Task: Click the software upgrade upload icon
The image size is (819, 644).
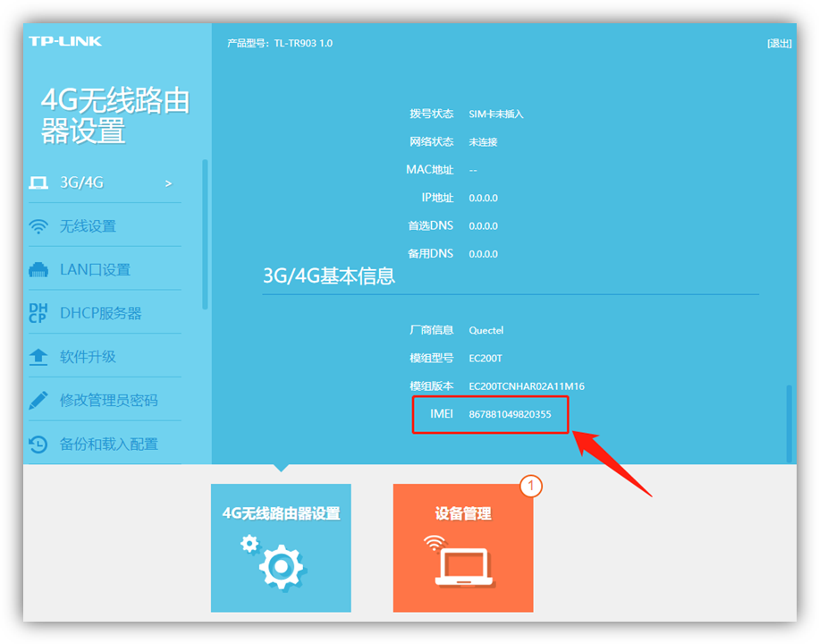Action: (x=38, y=357)
